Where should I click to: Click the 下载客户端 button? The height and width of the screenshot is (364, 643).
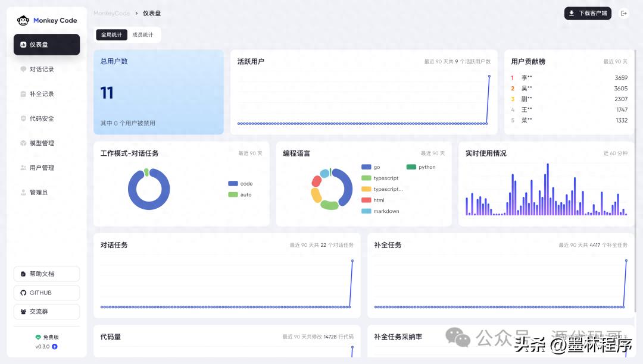[588, 13]
